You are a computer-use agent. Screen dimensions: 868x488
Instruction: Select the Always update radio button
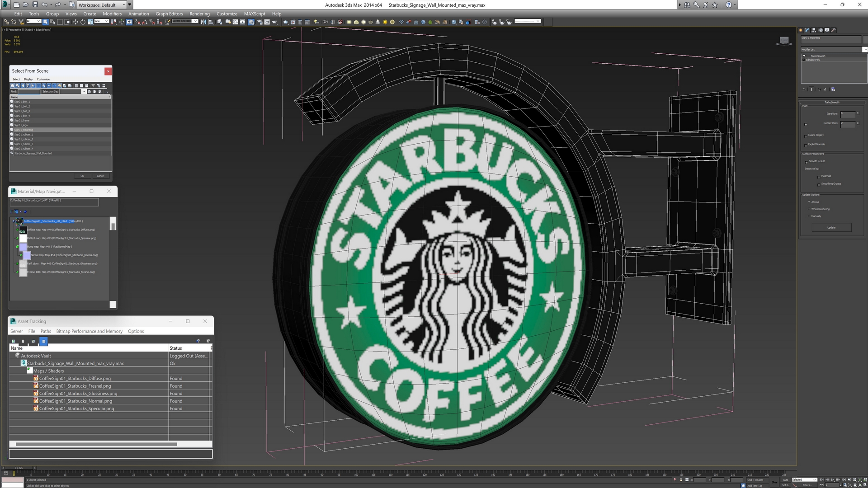point(809,202)
